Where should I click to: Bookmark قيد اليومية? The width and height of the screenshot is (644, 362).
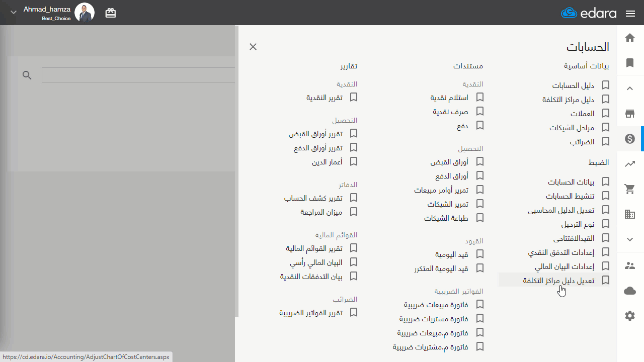480,254
